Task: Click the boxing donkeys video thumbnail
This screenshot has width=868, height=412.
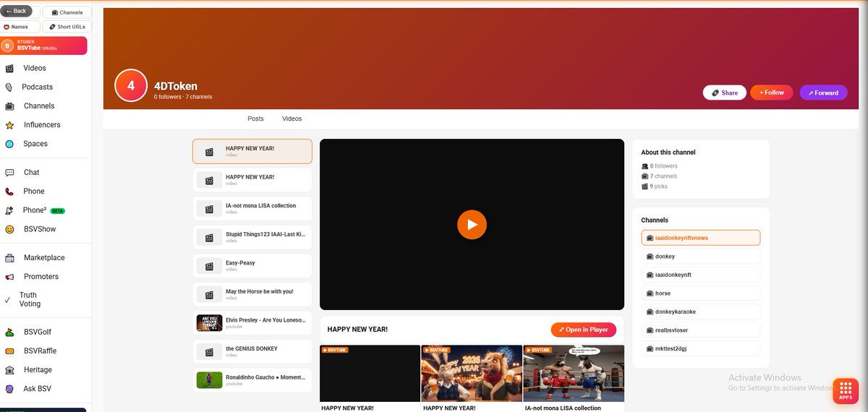Action: (574, 373)
